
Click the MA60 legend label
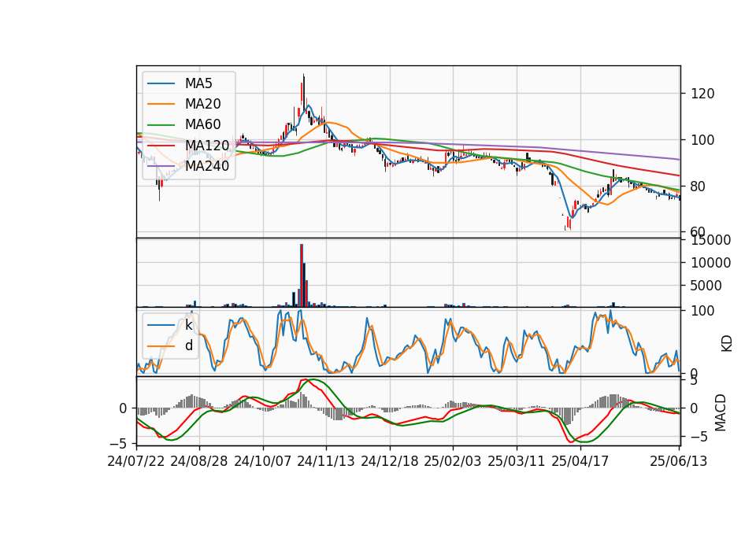click(202, 124)
